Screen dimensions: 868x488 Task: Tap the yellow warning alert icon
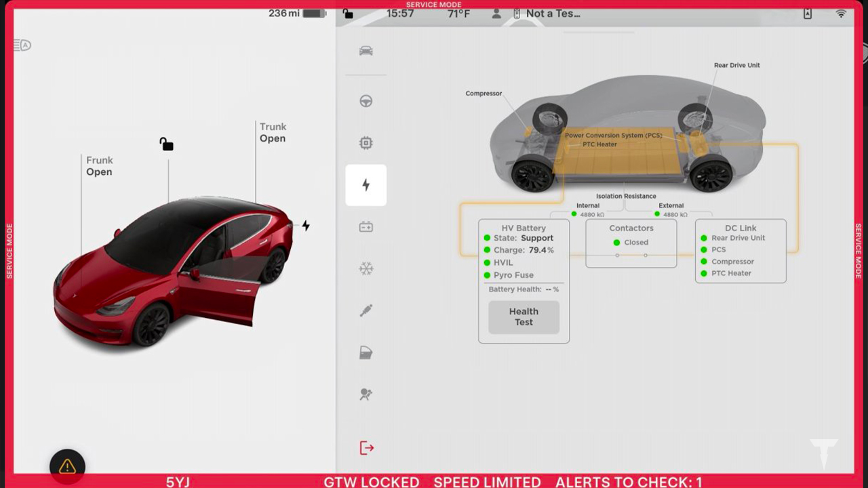click(x=67, y=466)
